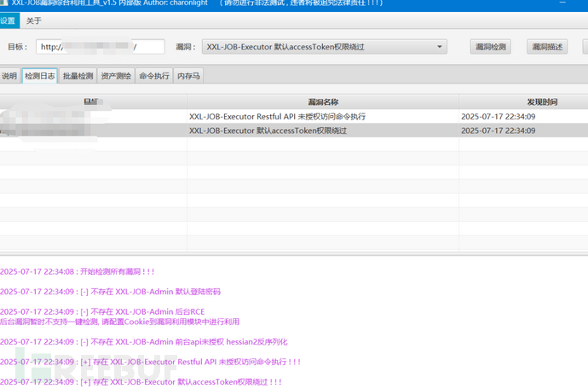Open the 命令执行 tab
This screenshot has height=389, width=588.
[x=154, y=76]
